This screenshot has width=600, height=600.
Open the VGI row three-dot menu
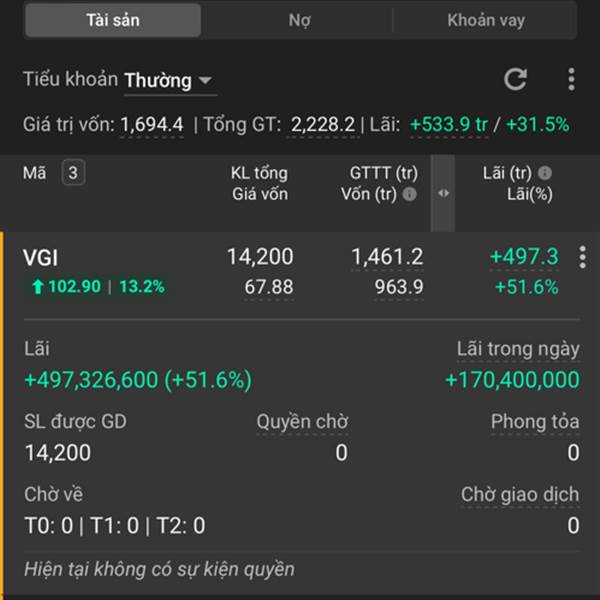coord(582,257)
